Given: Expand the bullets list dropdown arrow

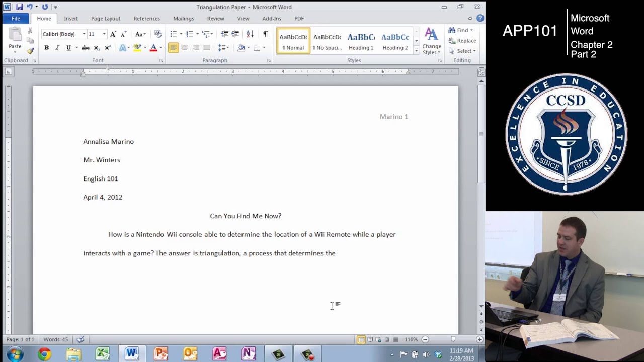Looking at the screenshot, I should 181,34.
